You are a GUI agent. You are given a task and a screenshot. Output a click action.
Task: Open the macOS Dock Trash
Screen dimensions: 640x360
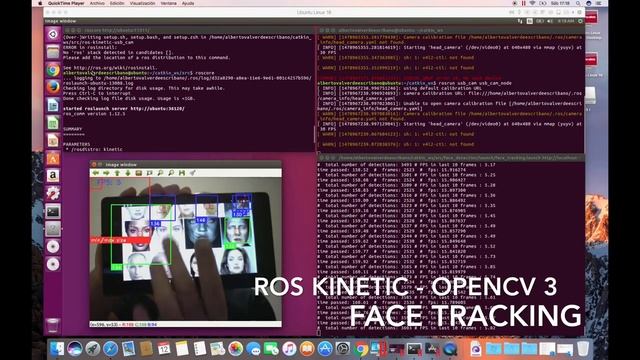coord(583,349)
